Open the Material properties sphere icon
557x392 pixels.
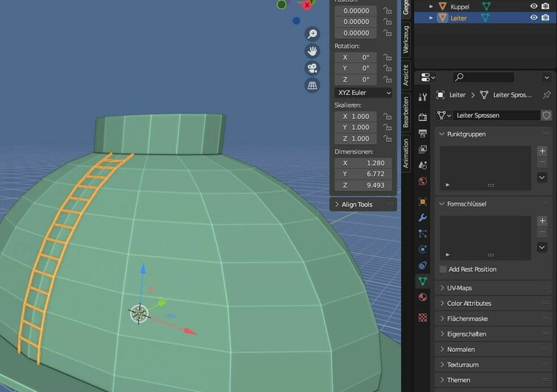pyautogui.click(x=423, y=298)
